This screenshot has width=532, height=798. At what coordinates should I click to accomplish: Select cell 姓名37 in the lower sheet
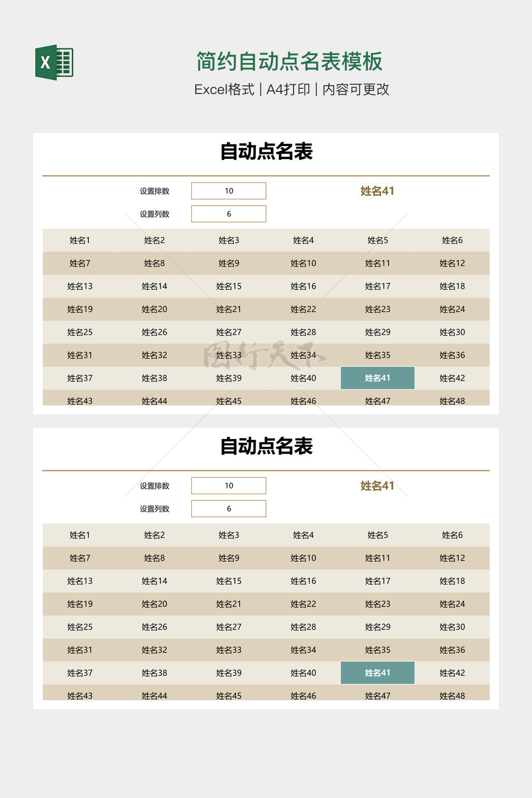80,673
